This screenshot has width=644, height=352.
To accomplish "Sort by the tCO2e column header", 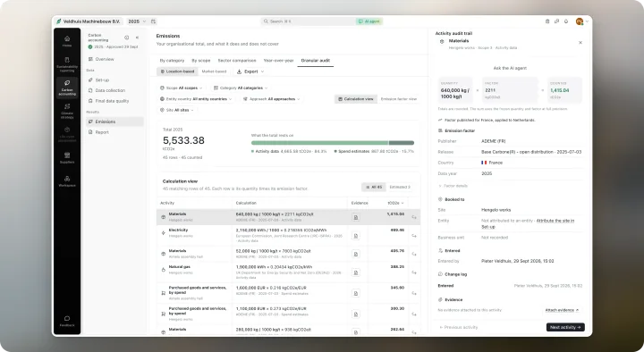I will [395, 203].
